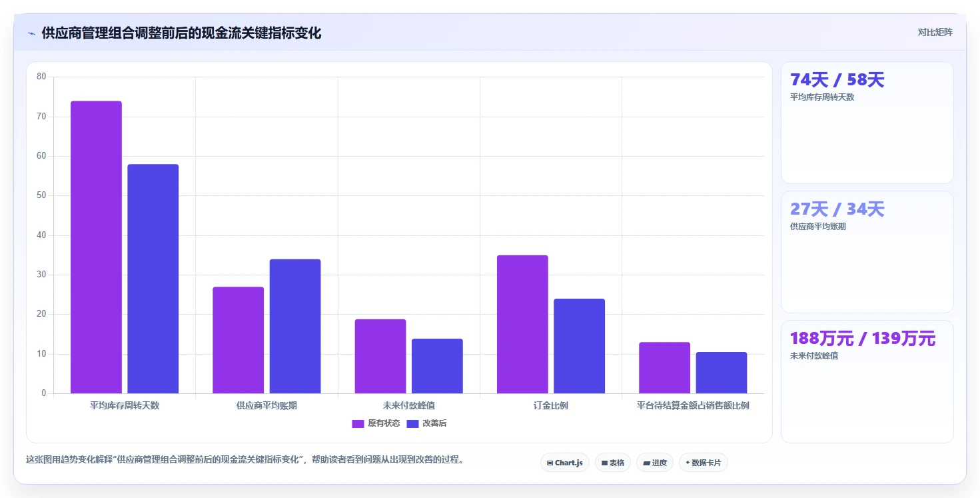This screenshot has width=980, height=498.
Task: Click the blue 供应商平均账期 bar
Action: (x=295, y=326)
